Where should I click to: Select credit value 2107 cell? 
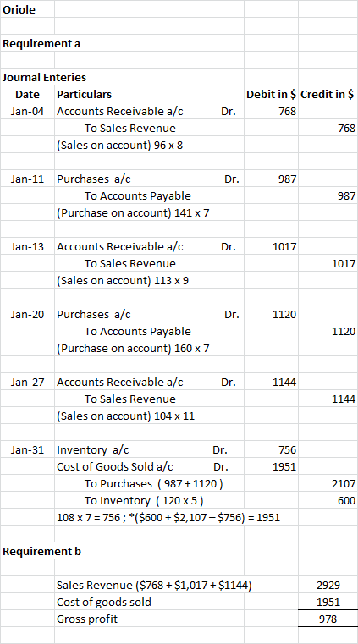click(x=328, y=483)
